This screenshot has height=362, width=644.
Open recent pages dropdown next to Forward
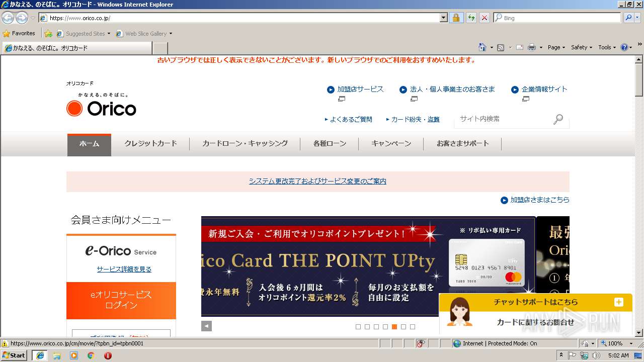point(33,18)
